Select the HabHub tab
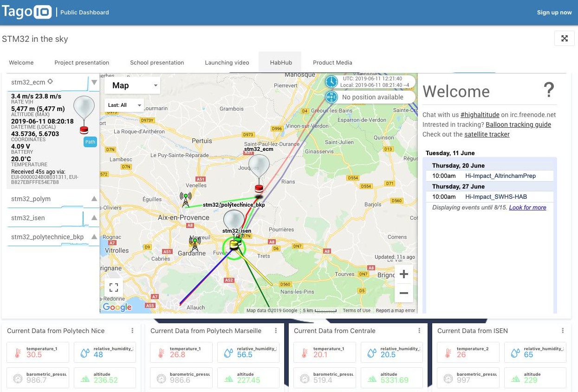The image size is (578, 392). click(280, 63)
